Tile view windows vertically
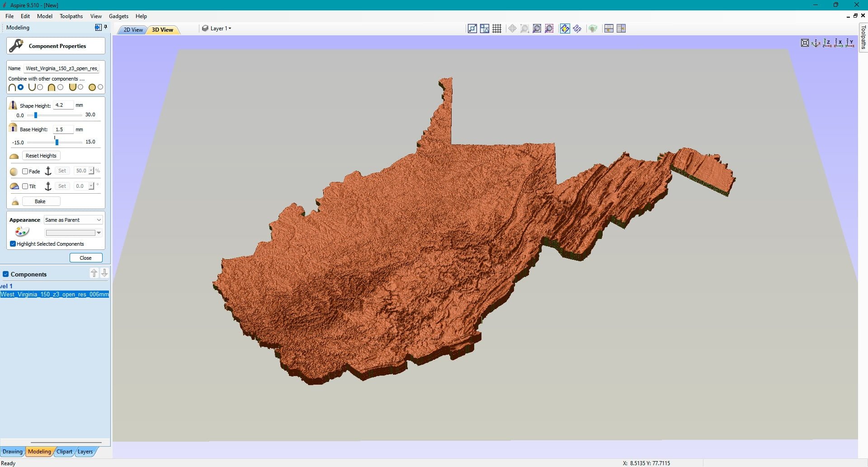The height and width of the screenshot is (467, 868). pyautogui.click(x=621, y=29)
